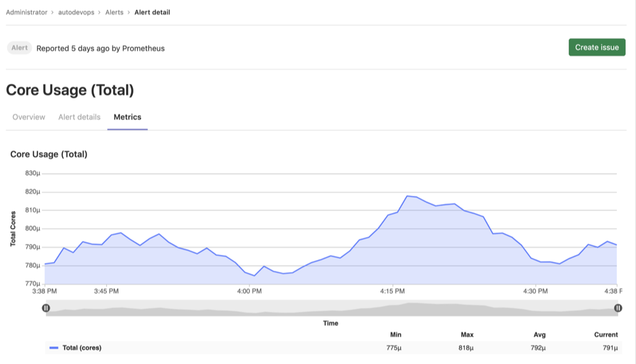Open the autodevops project breadcrumb link

(78, 12)
